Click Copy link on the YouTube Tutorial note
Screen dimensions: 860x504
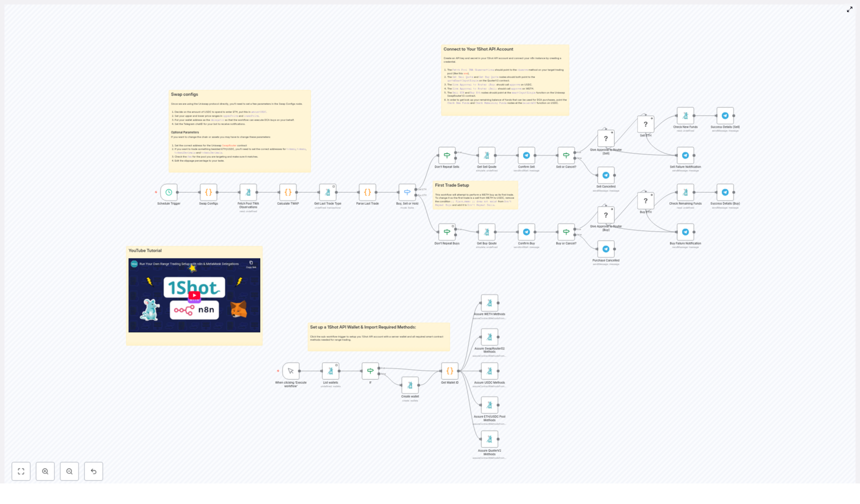[251, 262]
